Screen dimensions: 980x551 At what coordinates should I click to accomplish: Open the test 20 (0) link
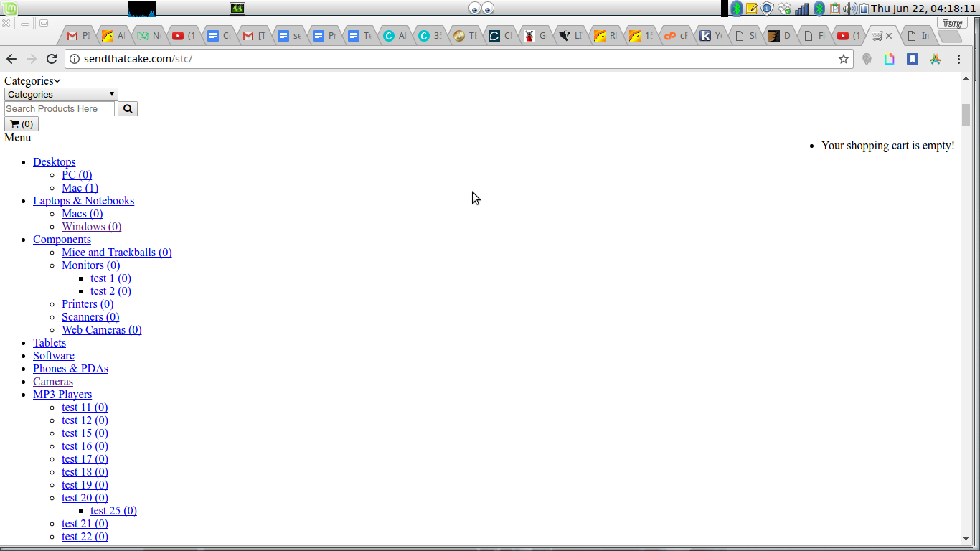pyautogui.click(x=85, y=497)
